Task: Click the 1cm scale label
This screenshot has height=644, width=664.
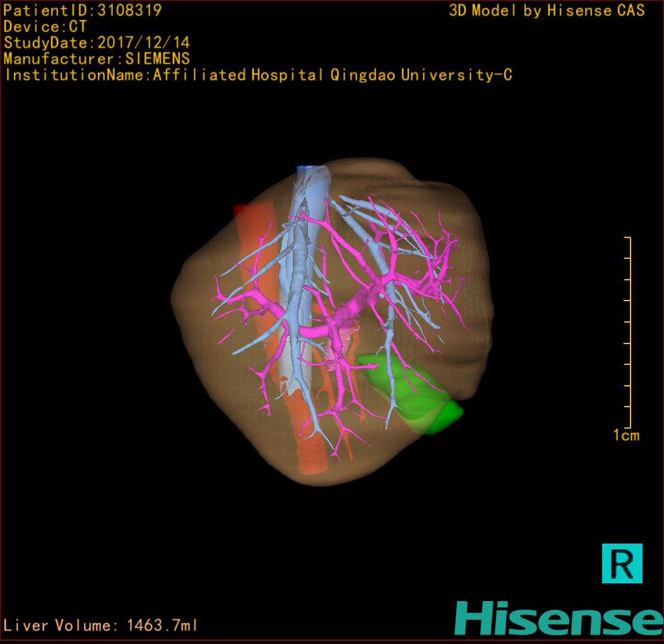Action: 626,435
